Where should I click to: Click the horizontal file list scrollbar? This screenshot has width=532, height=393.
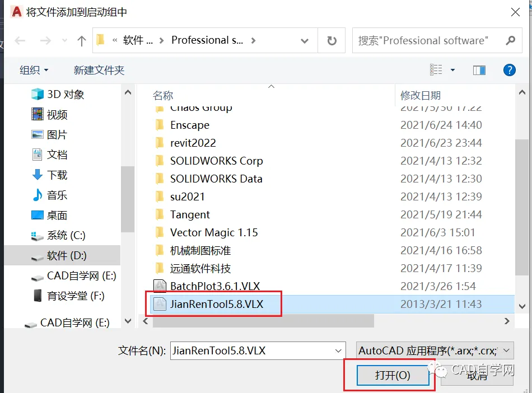coord(263,321)
